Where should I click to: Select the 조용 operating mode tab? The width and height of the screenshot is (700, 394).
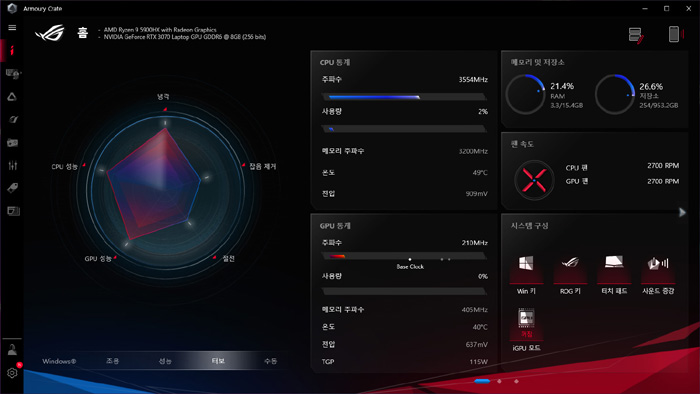pos(112,361)
